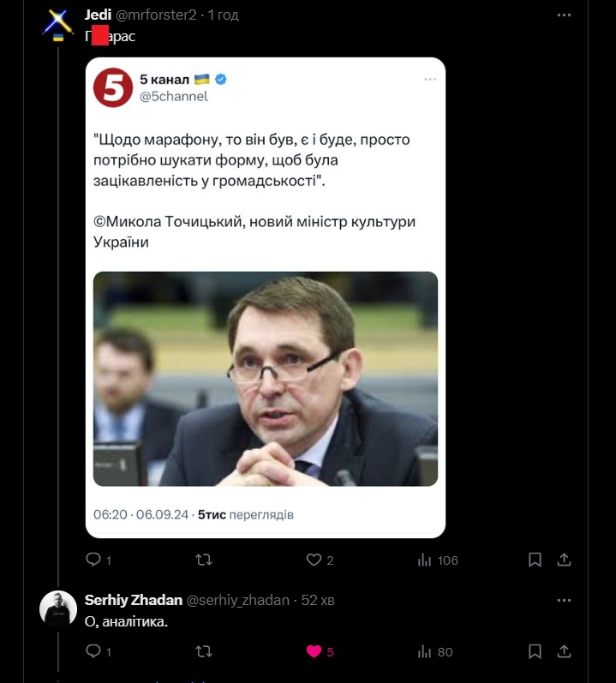Like Jedi's post with the heart icon

[x=314, y=560]
